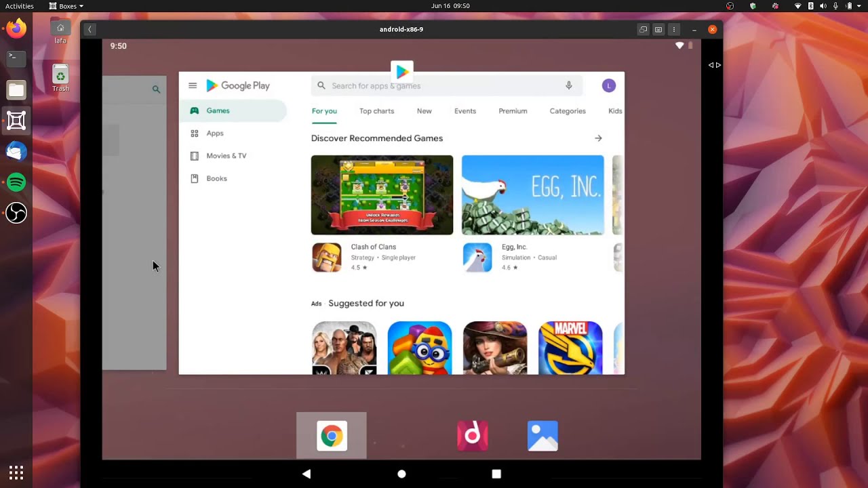Click the Boxes fullscreen display button
Image resolution: width=868 pixels, height=488 pixels.
coord(643,29)
